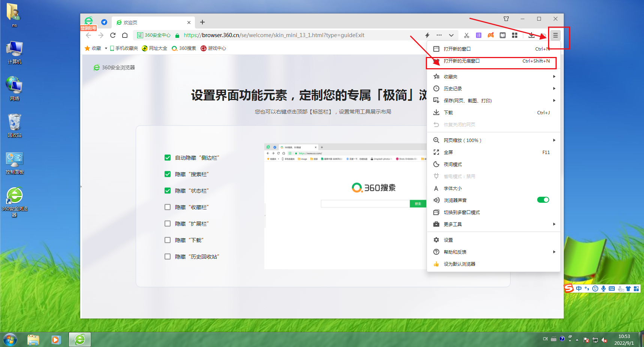Open the extensions grid icon

tap(515, 35)
